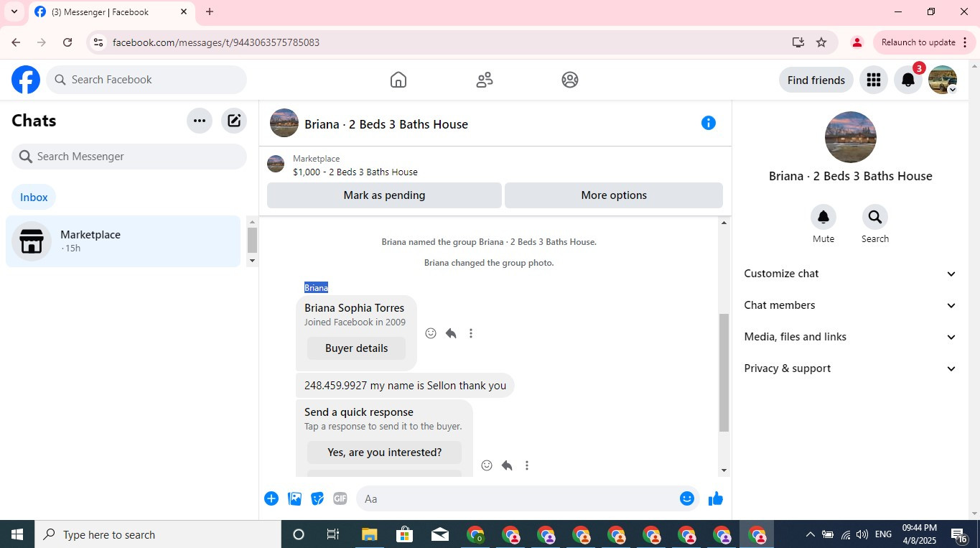Open Microsoft Store from taskbar

pyautogui.click(x=404, y=534)
